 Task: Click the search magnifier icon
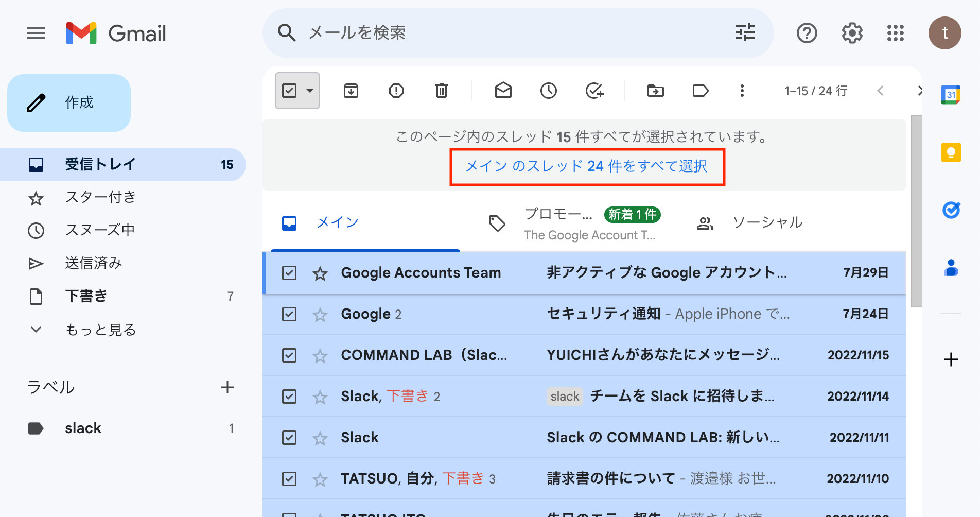287,33
